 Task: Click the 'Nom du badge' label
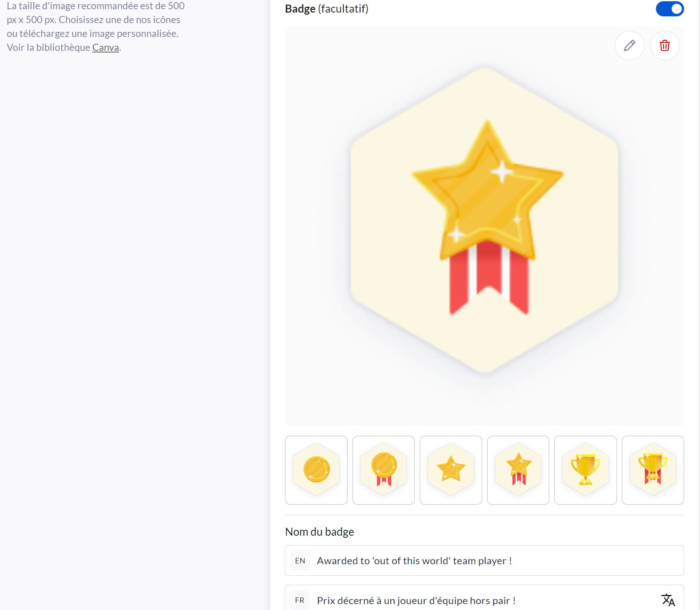click(x=319, y=532)
